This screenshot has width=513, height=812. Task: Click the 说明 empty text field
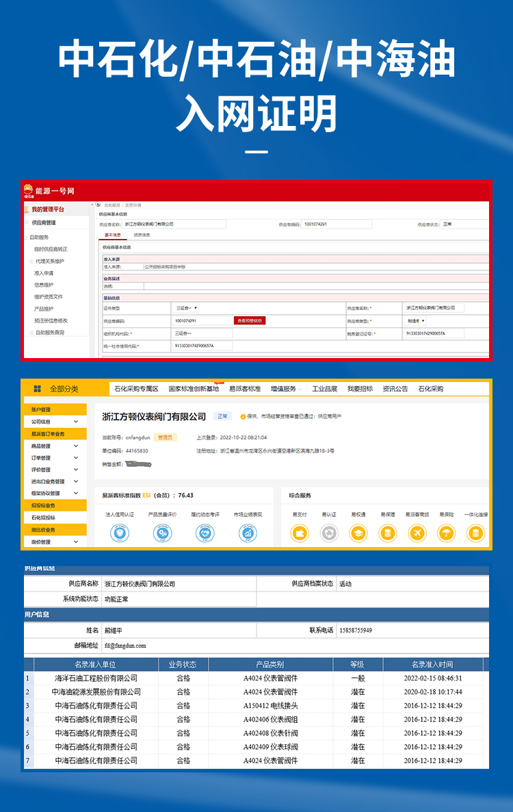pos(317,286)
